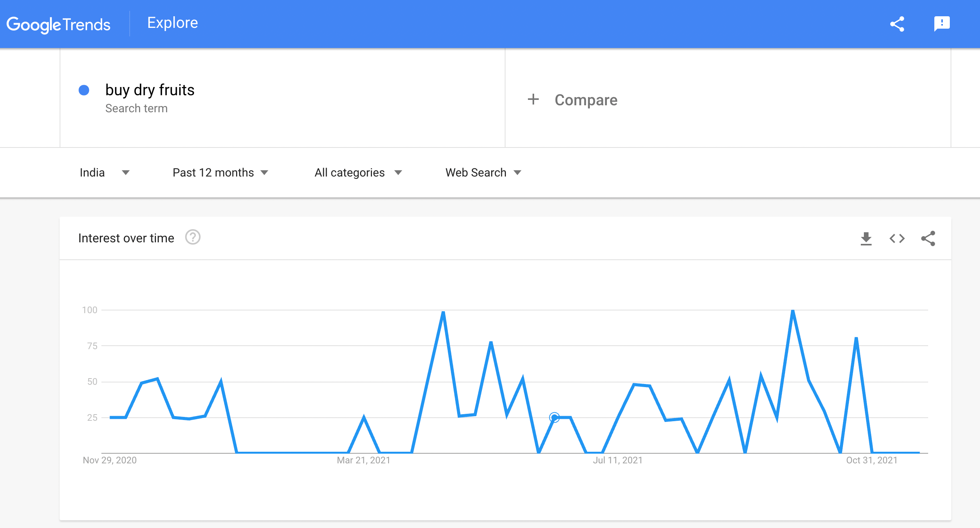This screenshot has height=528, width=980.
Task: Click the Compare button
Action: pyautogui.click(x=586, y=100)
